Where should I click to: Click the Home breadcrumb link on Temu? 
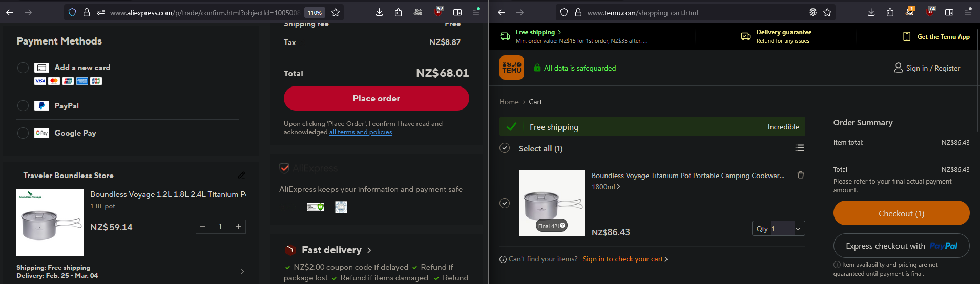click(x=509, y=102)
